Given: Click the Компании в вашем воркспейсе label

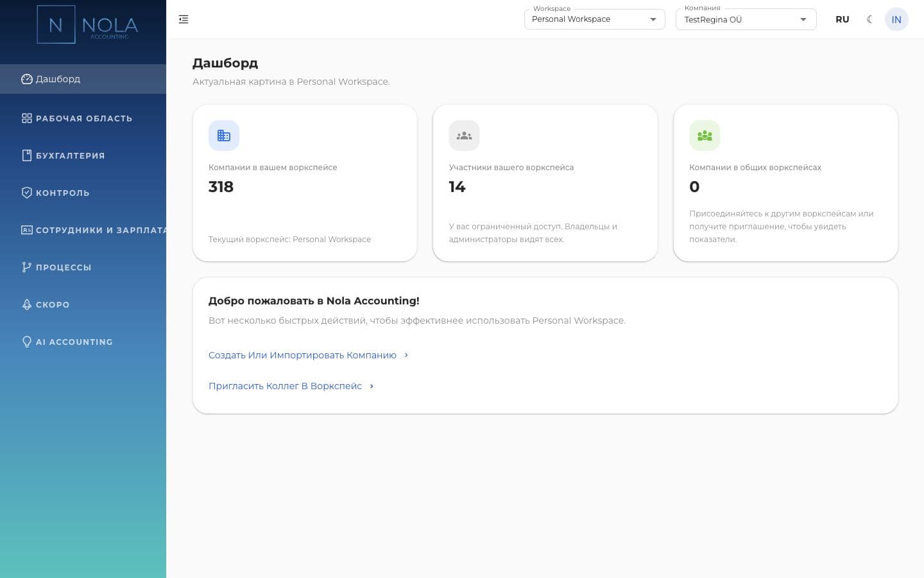Looking at the screenshot, I should (273, 168).
